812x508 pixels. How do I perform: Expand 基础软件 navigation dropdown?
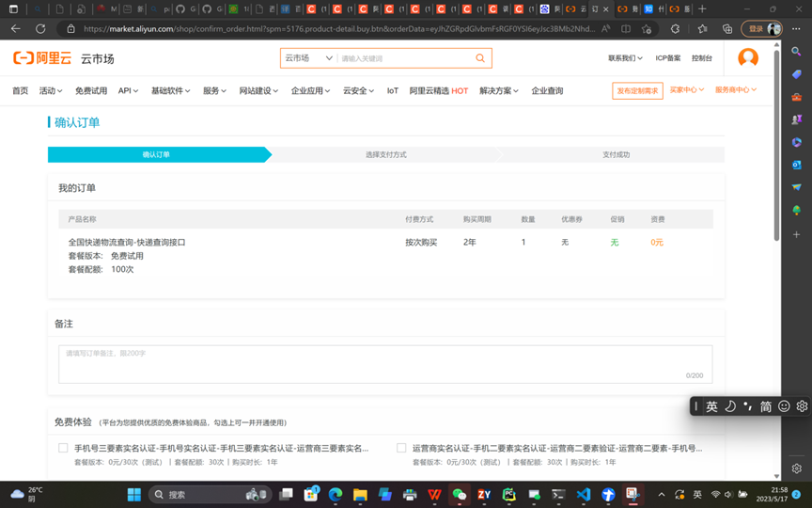[170, 90]
